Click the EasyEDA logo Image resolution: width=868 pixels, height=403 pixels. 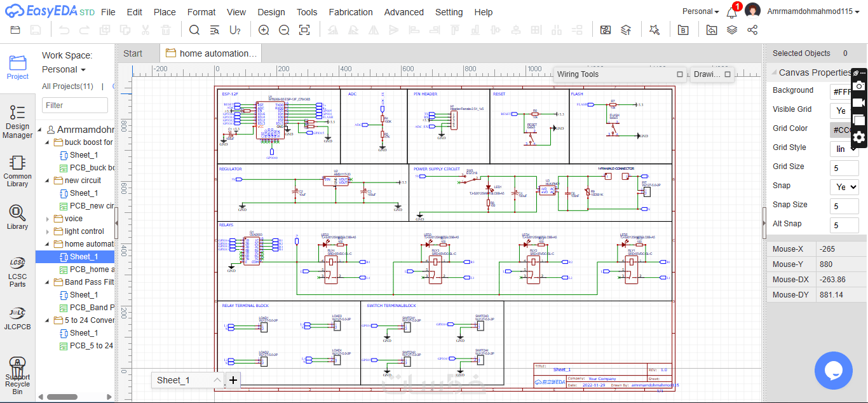click(x=48, y=11)
